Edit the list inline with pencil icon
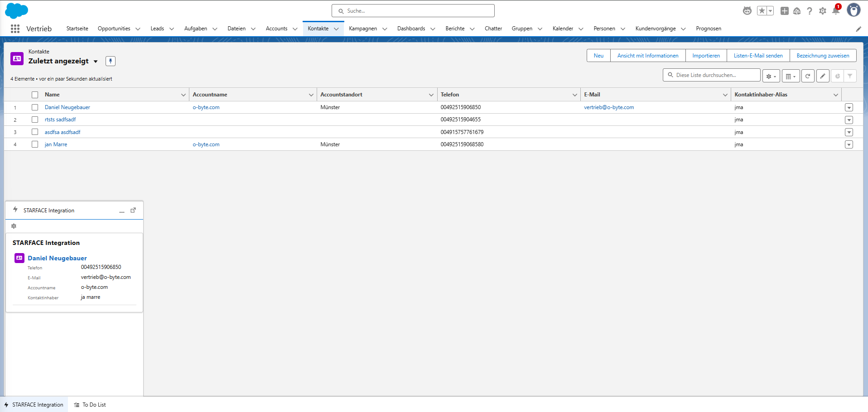This screenshot has height=412, width=868. click(823, 76)
